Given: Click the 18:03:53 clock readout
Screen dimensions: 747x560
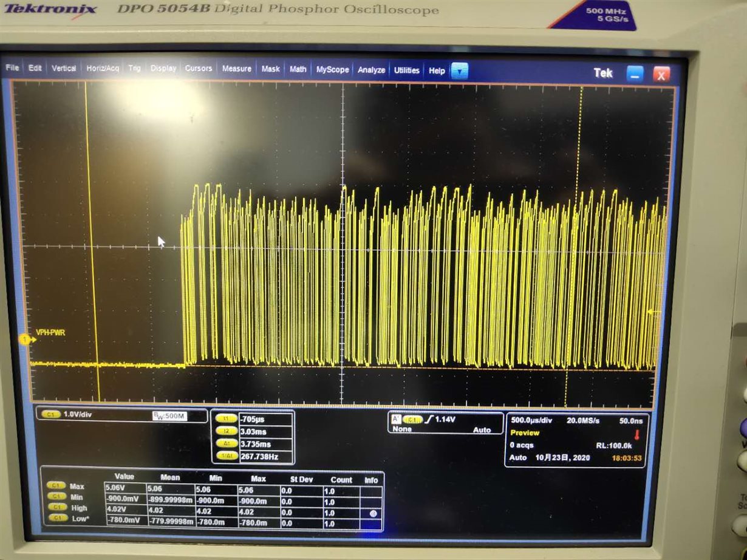Looking at the screenshot, I should (627, 457).
